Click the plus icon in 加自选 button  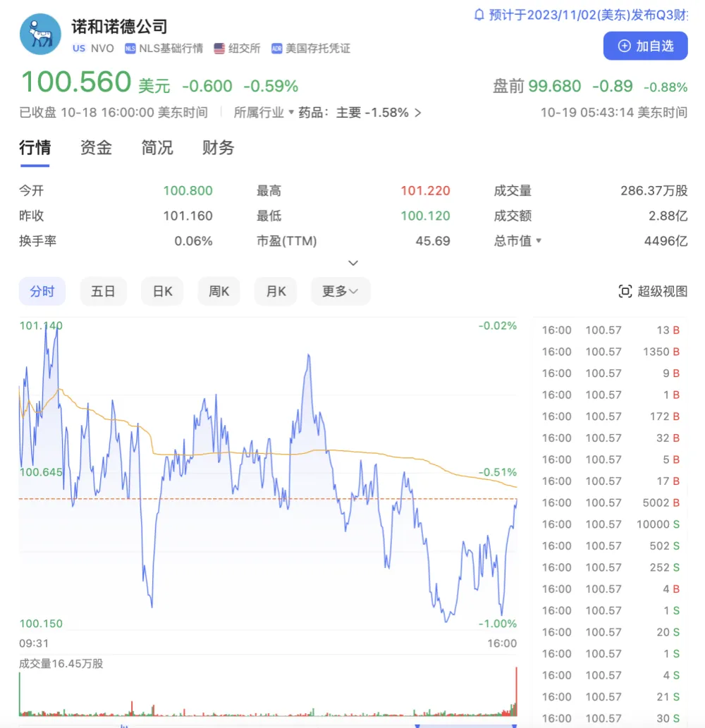point(624,47)
